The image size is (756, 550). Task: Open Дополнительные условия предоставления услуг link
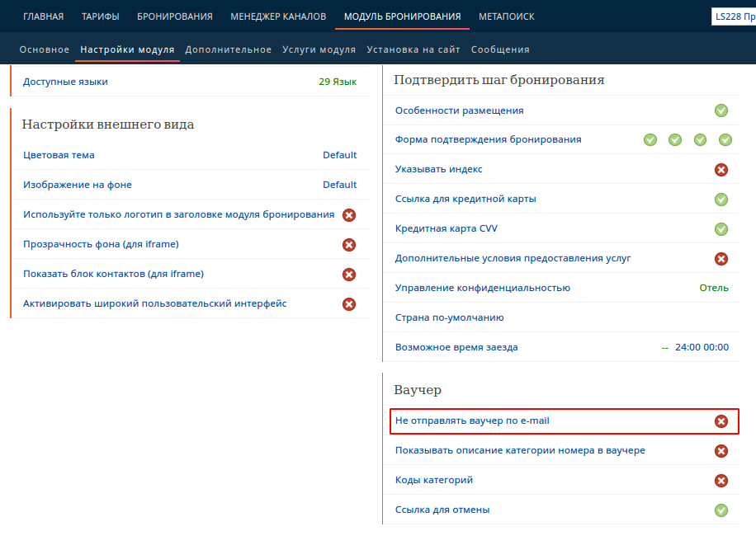pyautogui.click(x=513, y=258)
